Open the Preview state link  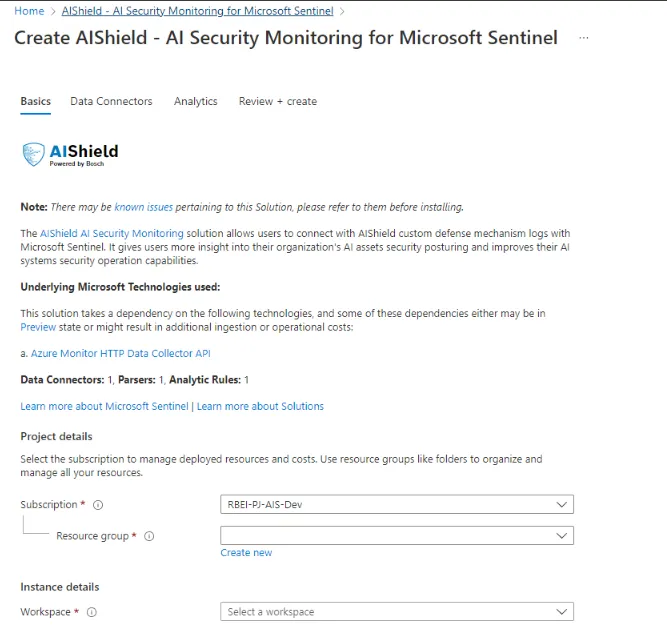click(38, 327)
